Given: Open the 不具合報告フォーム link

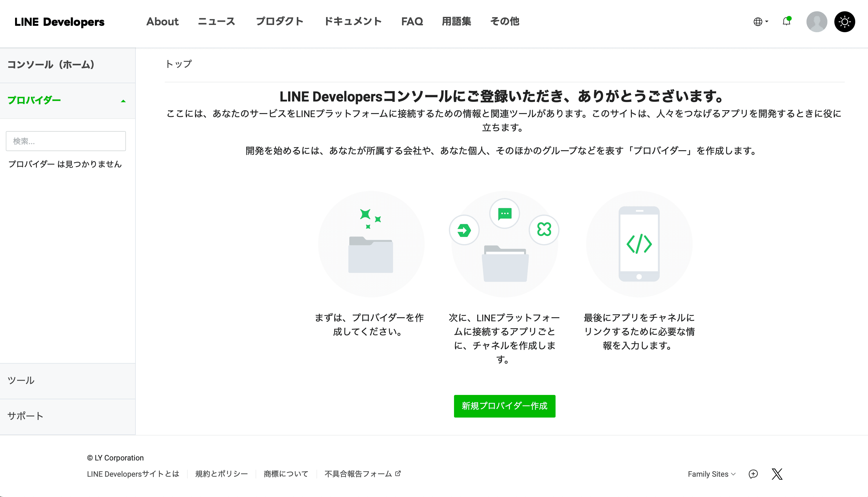Looking at the screenshot, I should coord(362,474).
